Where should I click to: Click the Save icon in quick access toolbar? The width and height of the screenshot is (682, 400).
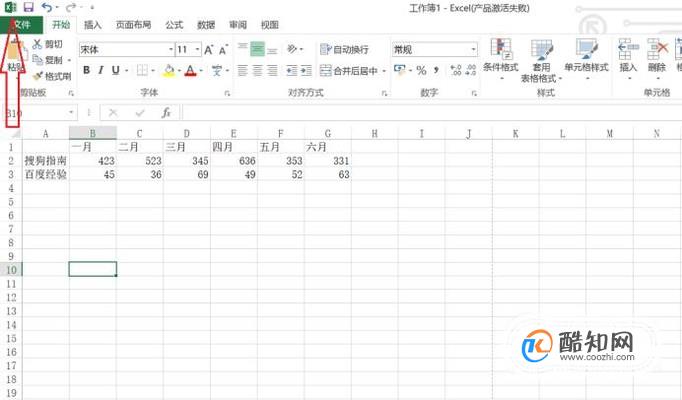(28, 7)
